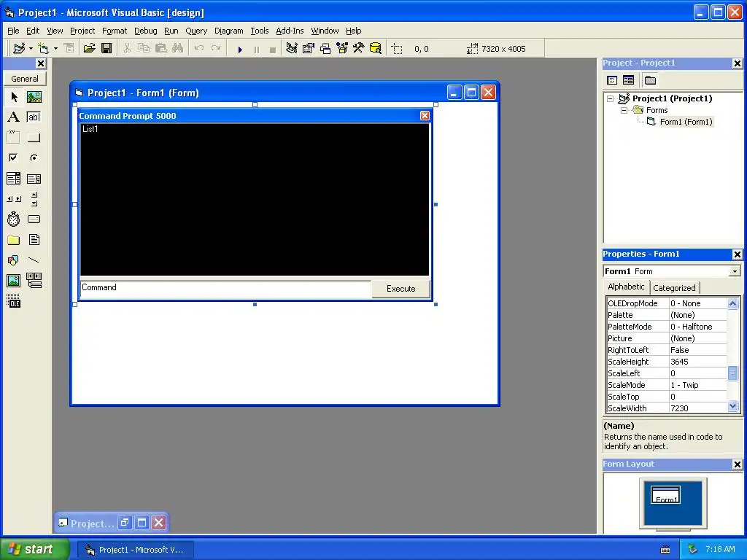Open the Project Explorer toolbar icon
The image size is (747, 560).
[292, 49]
